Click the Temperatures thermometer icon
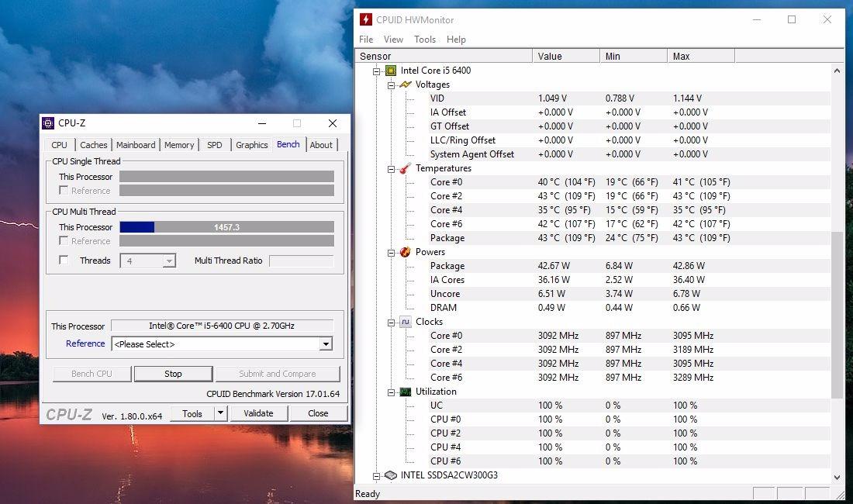The image size is (853, 504). click(x=406, y=168)
